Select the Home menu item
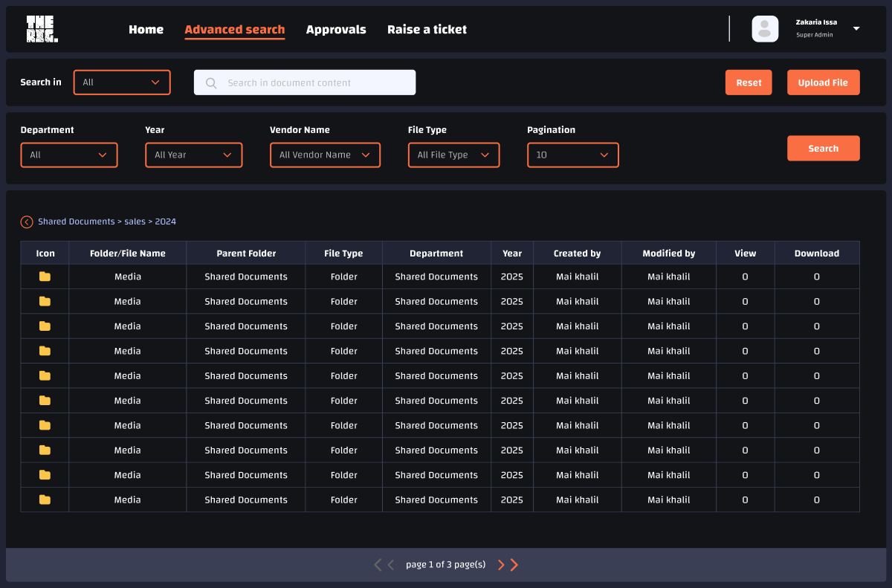892x588 pixels. tap(146, 29)
